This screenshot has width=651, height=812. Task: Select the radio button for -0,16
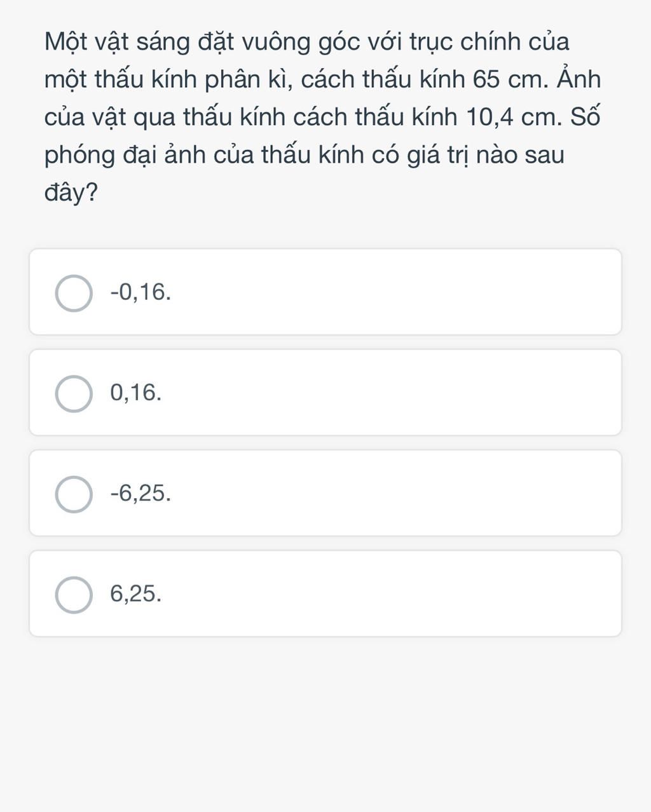(74, 294)
